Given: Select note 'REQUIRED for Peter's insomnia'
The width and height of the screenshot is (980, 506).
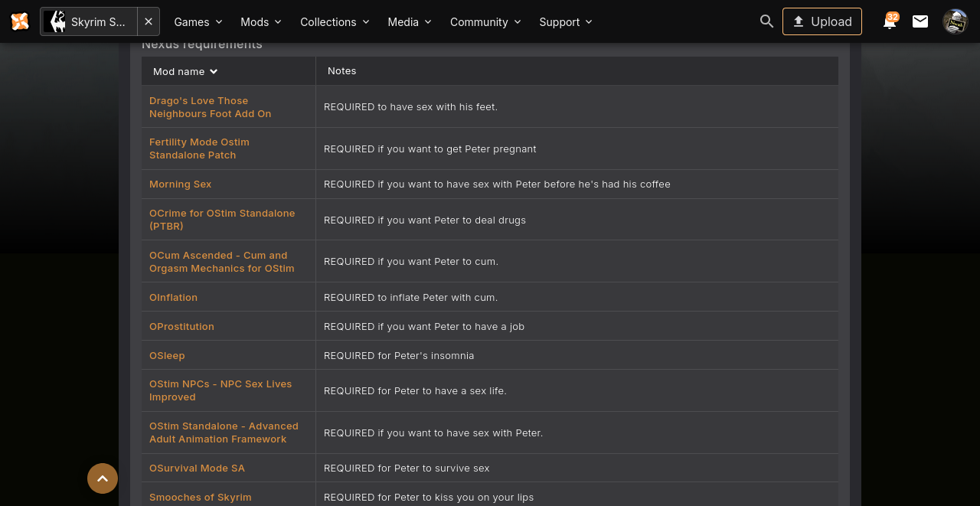Looking at the screenshot, I should 399,355.
